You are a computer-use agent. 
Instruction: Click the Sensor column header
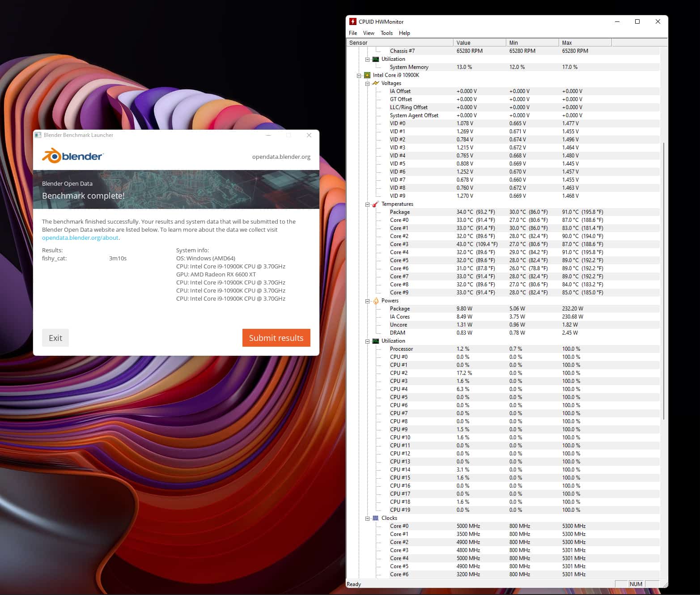pyautogui.click(x=400, y=42)
